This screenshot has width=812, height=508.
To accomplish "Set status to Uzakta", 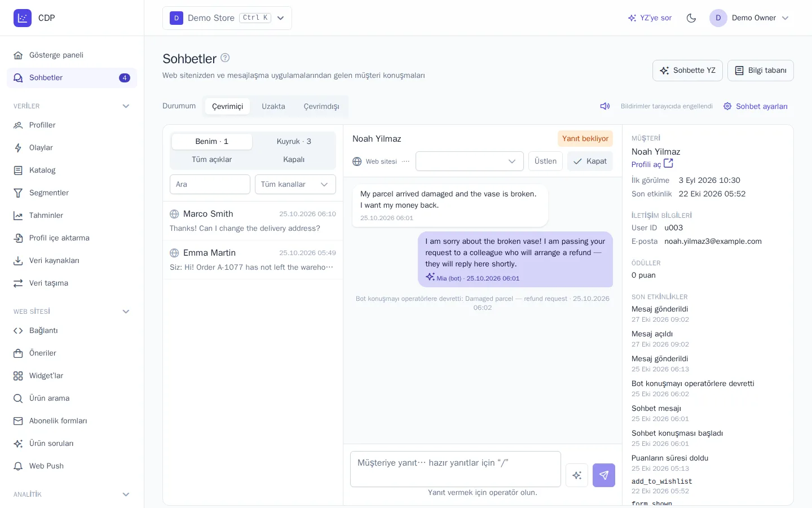I will 273,106.
